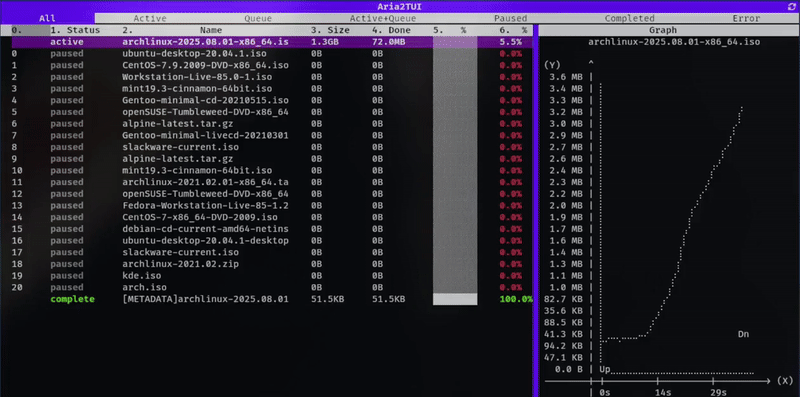Click the Dn download line label
Image resolution: width=800 pixels, height=397 pixels.
click(x=743, y=334)
